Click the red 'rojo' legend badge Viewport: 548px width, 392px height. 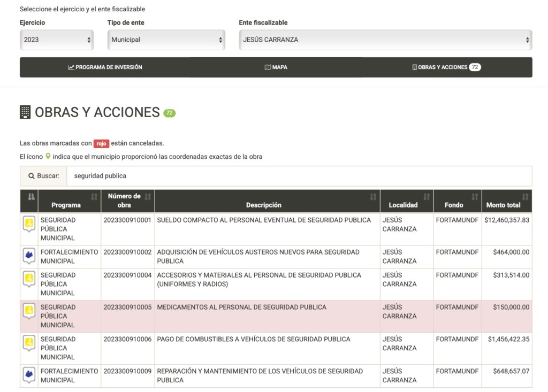click(101, 143)
